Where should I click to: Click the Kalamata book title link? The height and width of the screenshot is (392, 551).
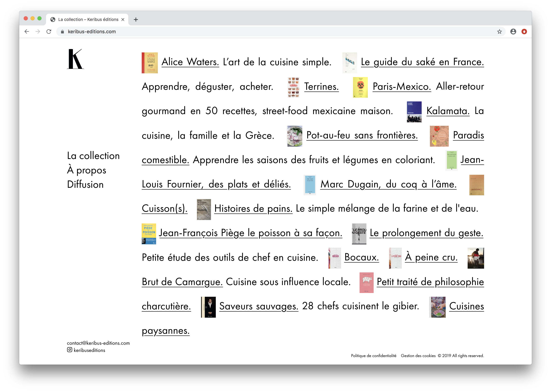click(x=448, y=111)
